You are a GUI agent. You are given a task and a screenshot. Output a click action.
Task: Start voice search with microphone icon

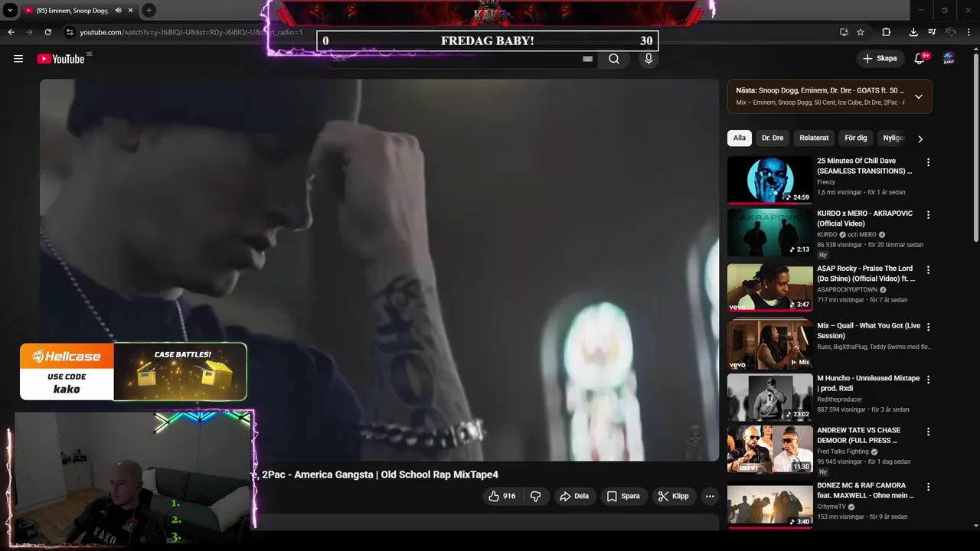click(648, 59)
